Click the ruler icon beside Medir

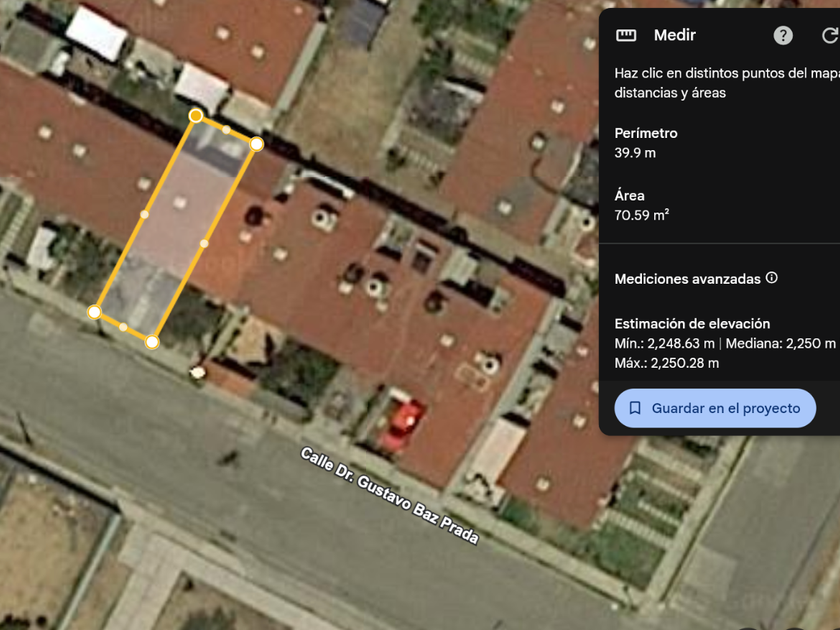click(x=626, y=35)
